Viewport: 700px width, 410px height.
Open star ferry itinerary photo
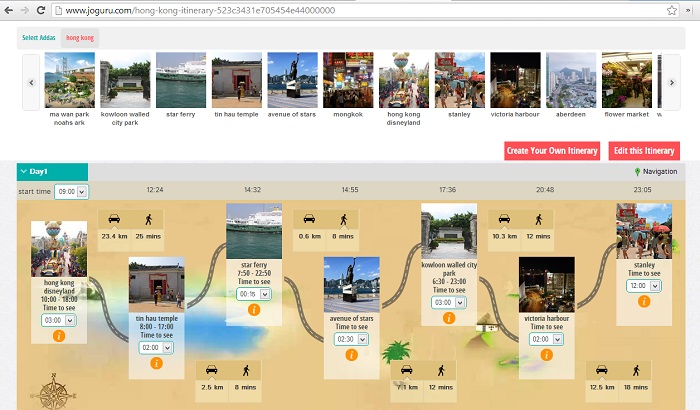[x=254, y=231]
